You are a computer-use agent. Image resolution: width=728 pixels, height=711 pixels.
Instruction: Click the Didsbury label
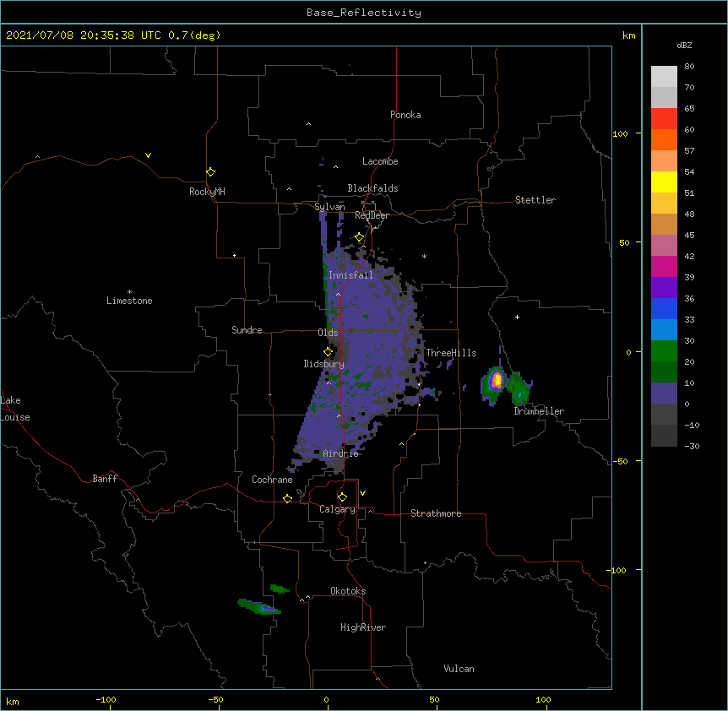[324, 364]
